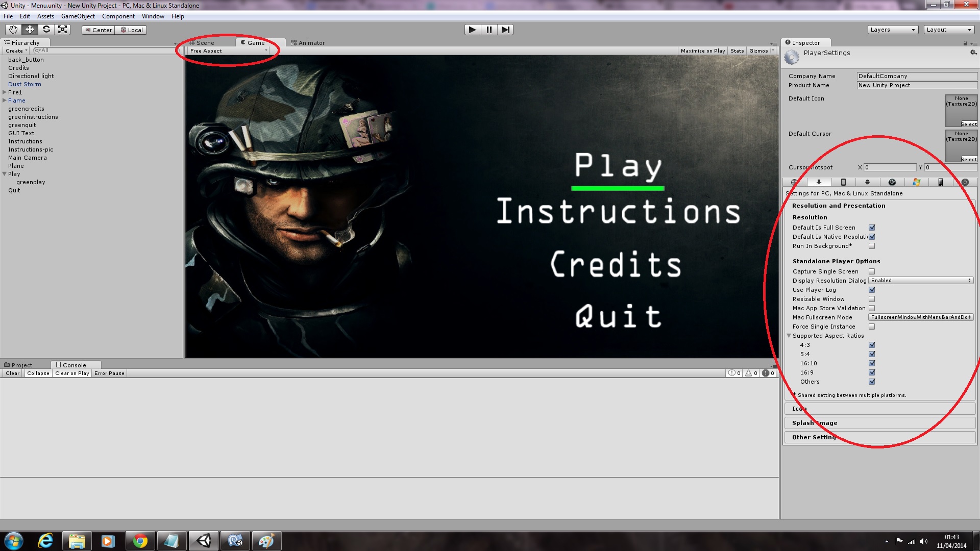Click the Unity taskbar icon
The height and width of the screenshot is (551, 980).
coord(203,541)
